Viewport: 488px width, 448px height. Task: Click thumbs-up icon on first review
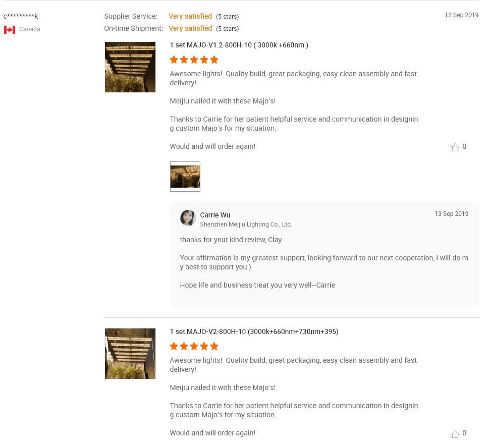(x=455, y=147)
